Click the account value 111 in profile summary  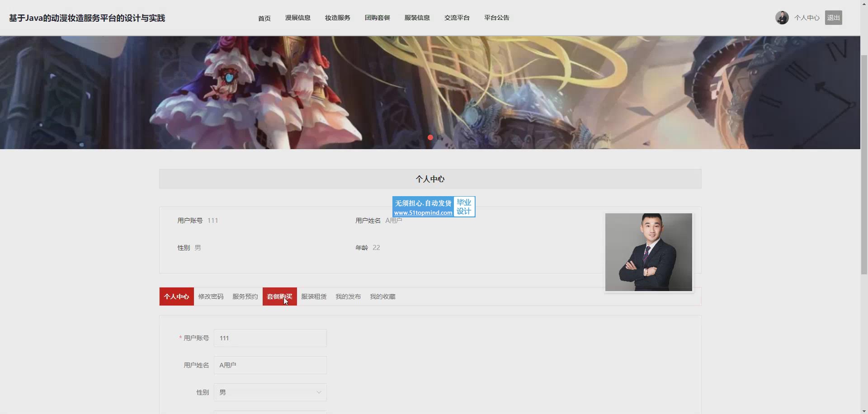pyautogui.click(x=212, y=221)
